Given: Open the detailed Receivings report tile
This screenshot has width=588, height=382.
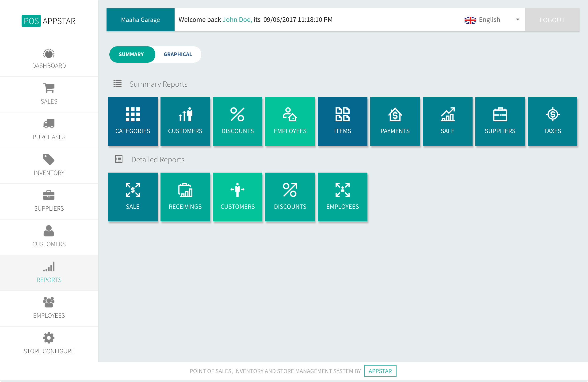Looking at the screenshot, I should 185,197.
